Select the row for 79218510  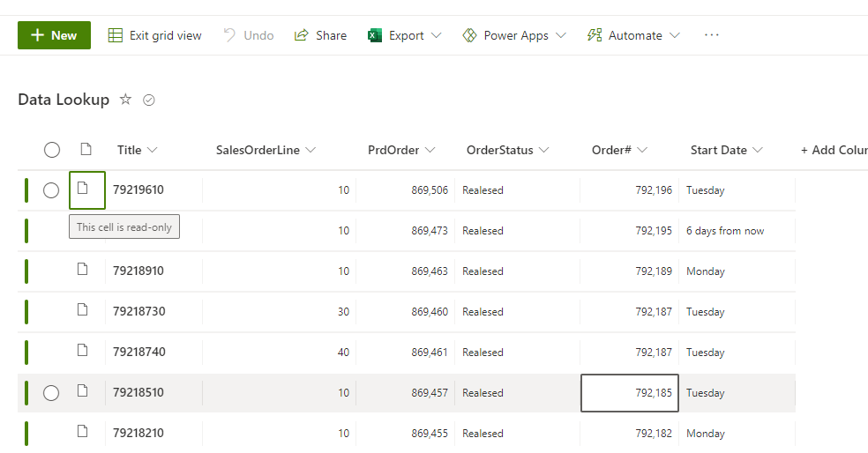51,393
